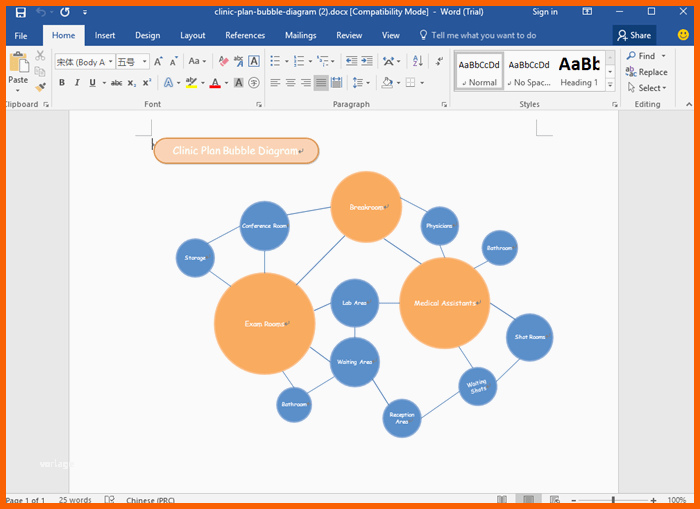Click the Format Painter brush icon
The height and width of the screenshot is (509, 700).
pos(41,88)
